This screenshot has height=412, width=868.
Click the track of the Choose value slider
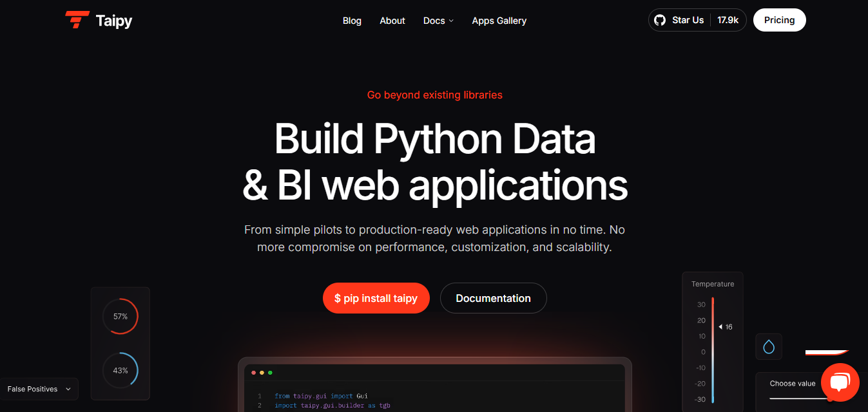pyautogui.click(x=800, y=398)
